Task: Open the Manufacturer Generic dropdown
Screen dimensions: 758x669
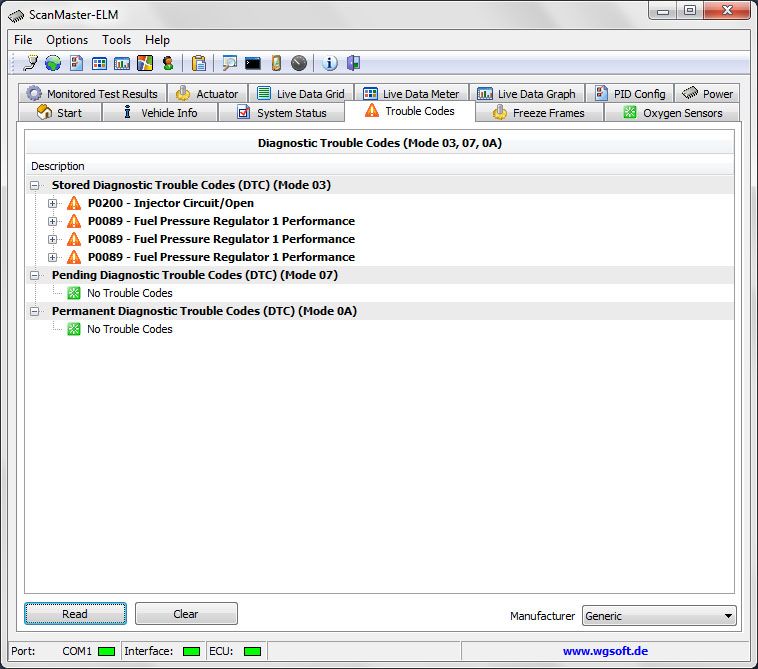Action: (x=659, y=616)
